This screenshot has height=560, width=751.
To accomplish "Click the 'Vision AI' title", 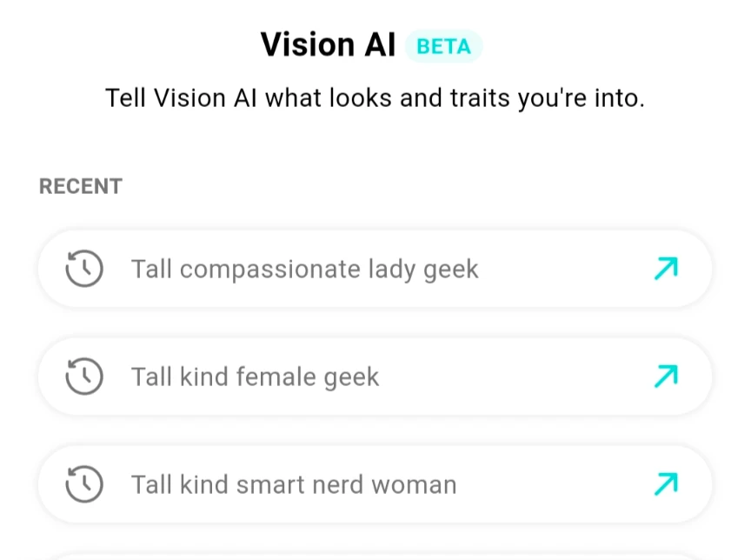I will [328, 45].
